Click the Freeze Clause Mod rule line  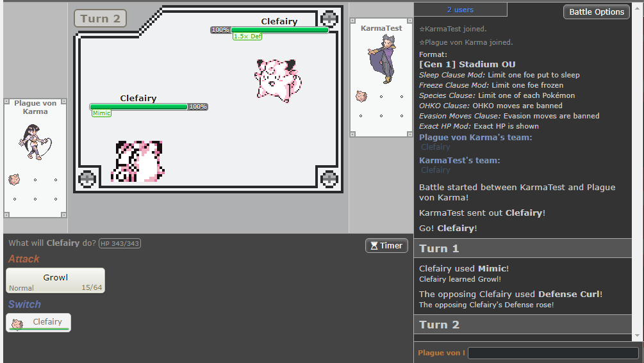tap(491, 85)
